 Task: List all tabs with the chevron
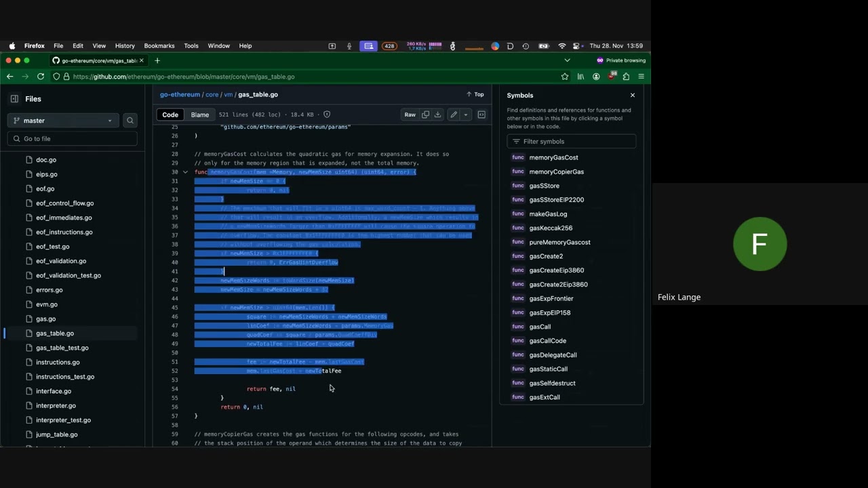click(x=567, y=60)
